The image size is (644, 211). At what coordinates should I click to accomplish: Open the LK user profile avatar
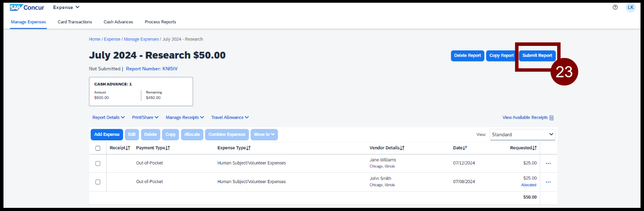631,7
